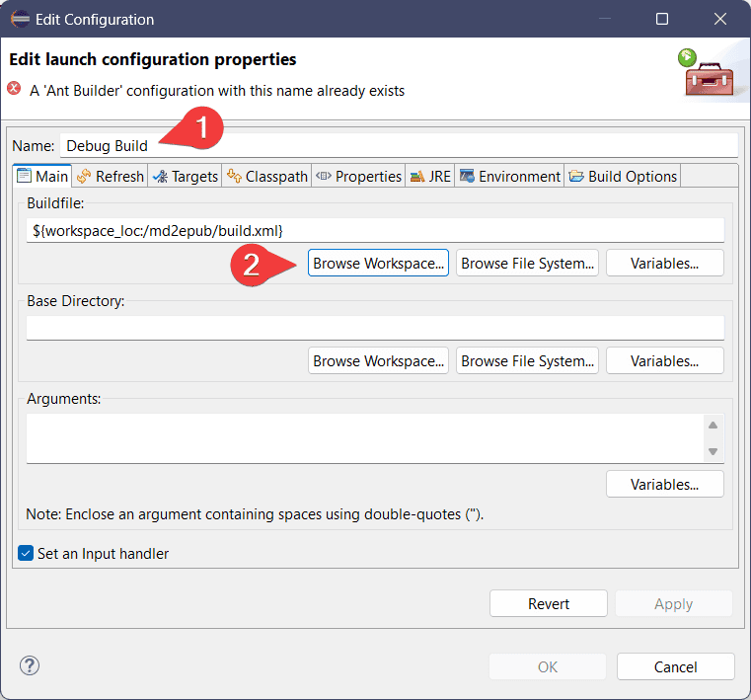The height and width of the screenshot is (700, 751).
Task: Browse File System for the Buildfile
Action: click(x=527, y=263)
